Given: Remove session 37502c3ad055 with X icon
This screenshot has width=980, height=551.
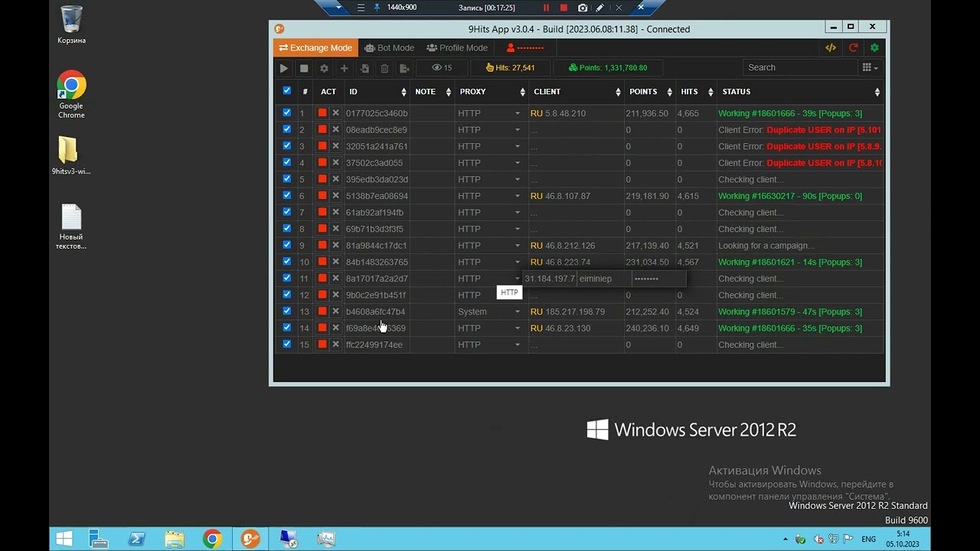Looking at the screenshot, I should [335, 162].
